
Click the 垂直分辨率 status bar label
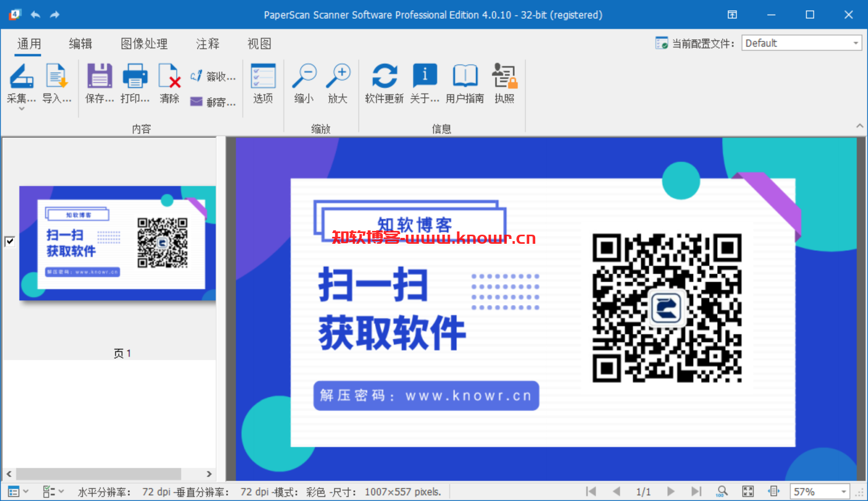pos(202,492)
